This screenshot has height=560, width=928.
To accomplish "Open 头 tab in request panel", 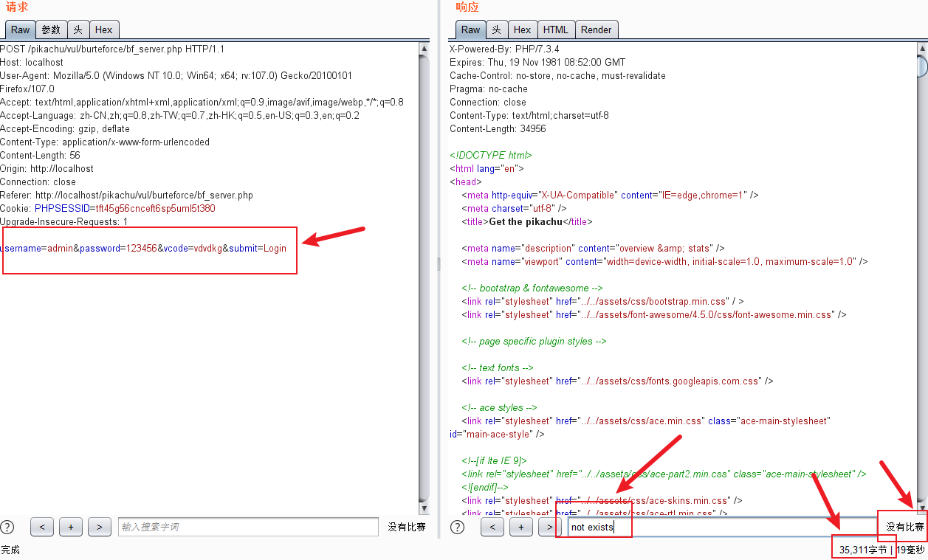I will [78, 30].
